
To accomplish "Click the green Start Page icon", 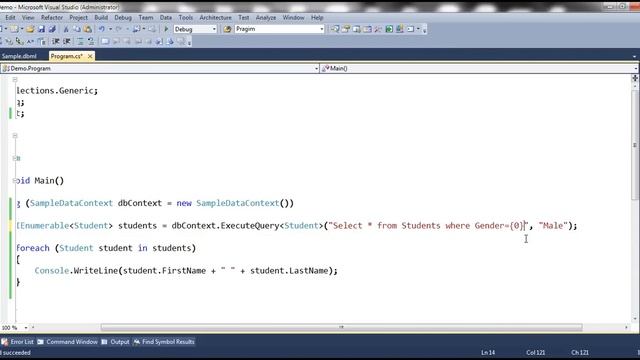I will 389,29.
